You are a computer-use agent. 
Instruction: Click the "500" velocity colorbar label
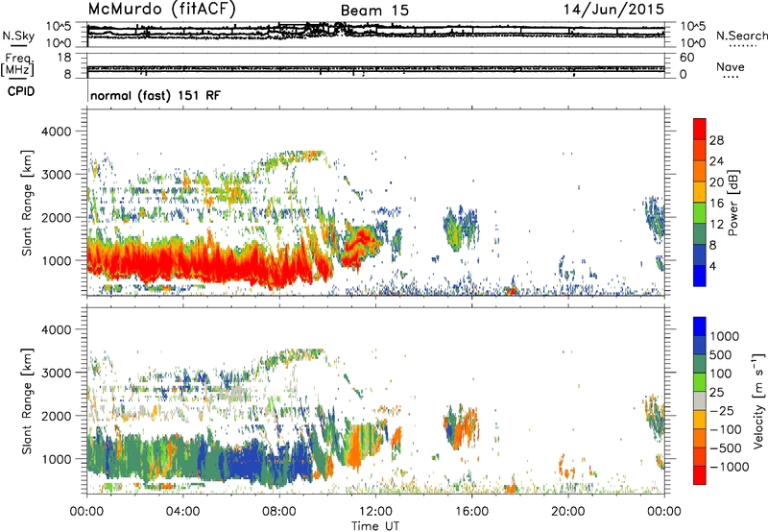(721, 355)
